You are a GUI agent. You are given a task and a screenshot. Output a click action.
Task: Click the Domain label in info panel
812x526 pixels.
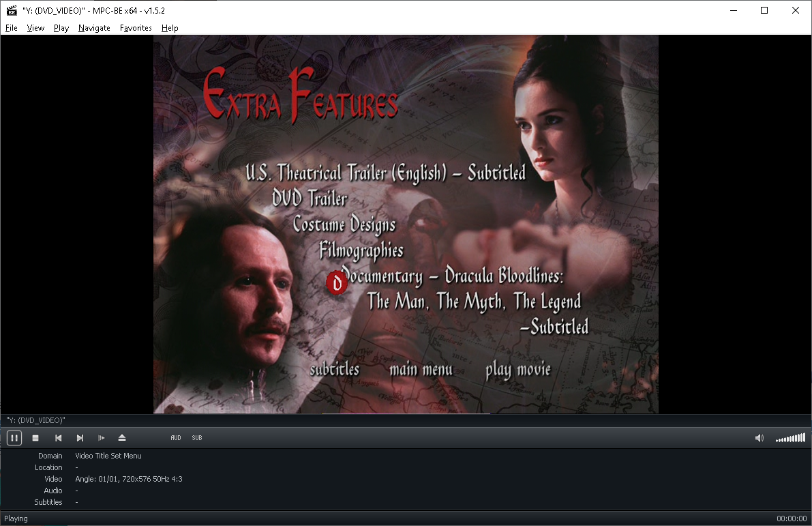tap(50, 456)
